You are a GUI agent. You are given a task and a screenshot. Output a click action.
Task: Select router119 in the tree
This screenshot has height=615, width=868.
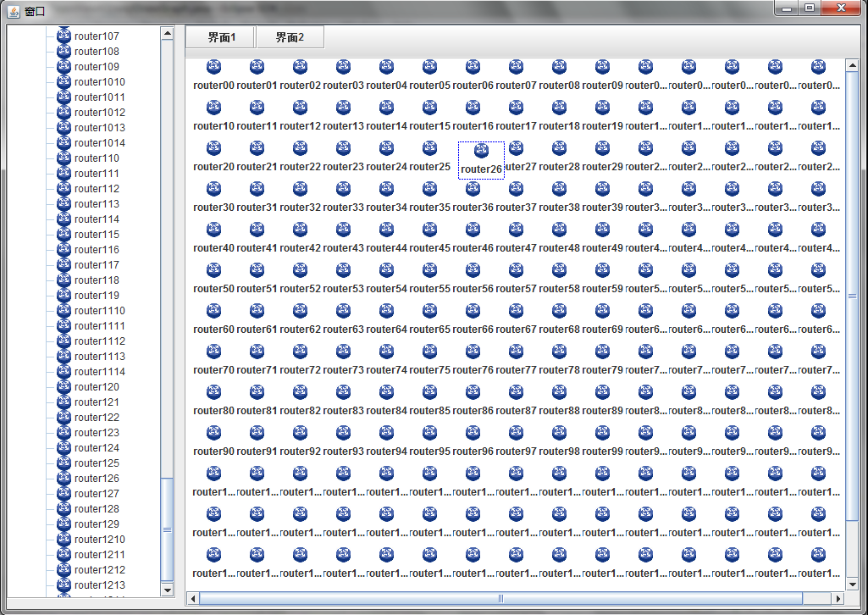97,295
